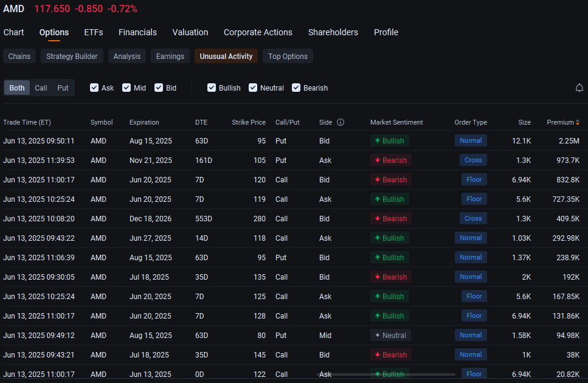Click the Dec 18, 2026 expiration cell
This screenshot has height=383, width=588.
[x=150, y=218]
